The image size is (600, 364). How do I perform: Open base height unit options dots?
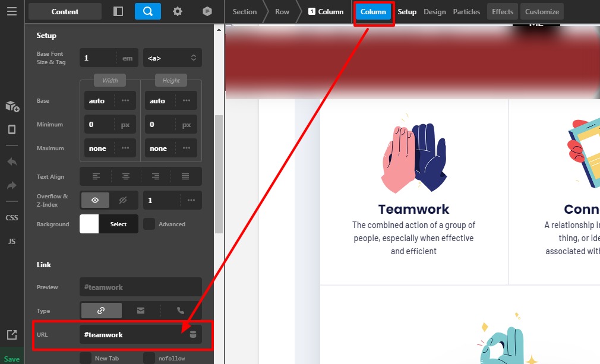point(187,100)
